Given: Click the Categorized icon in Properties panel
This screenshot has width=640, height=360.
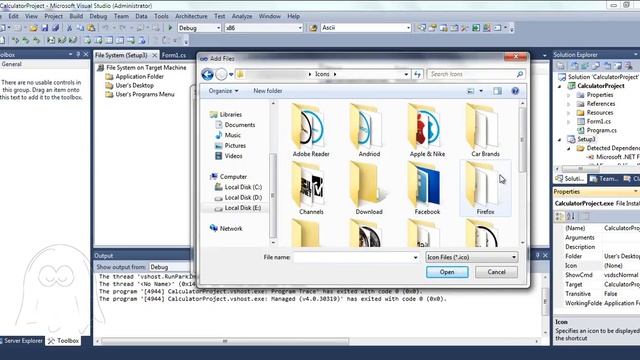Looking at the screenshot, I should click(x=560, y=216).
